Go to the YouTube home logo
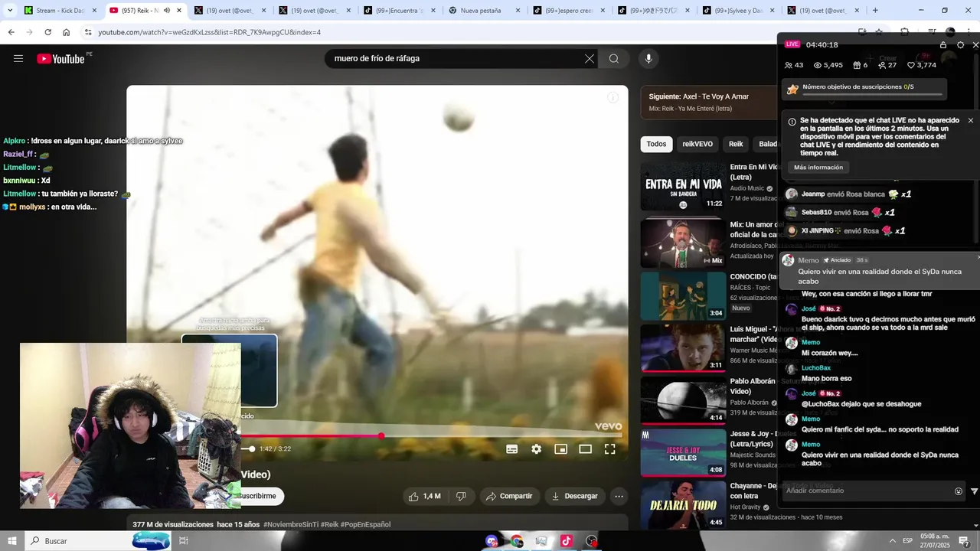This screenshot has width=980, height=551. click(x=60, y=58)
